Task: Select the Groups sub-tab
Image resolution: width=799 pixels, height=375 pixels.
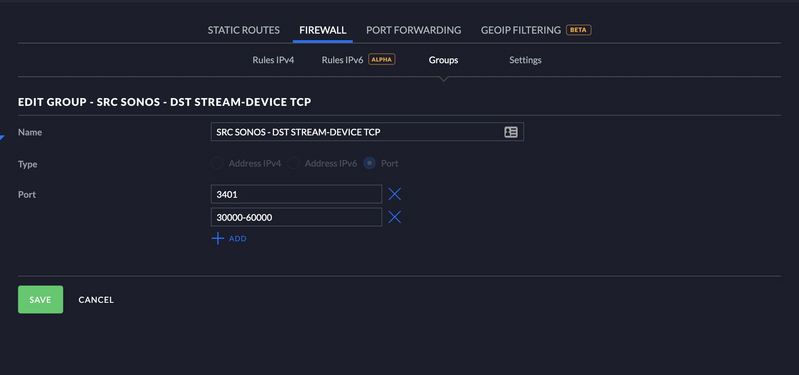Action: [443, 60]
